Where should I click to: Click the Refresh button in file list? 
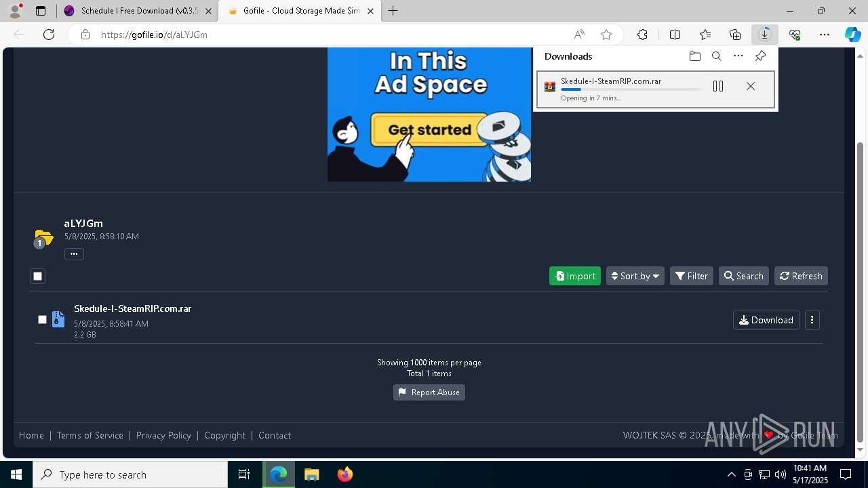pyautogui.click(x=801, y=276)
